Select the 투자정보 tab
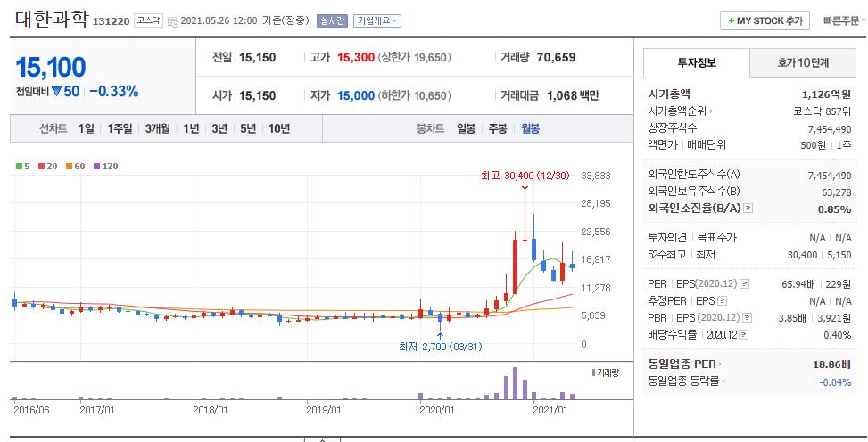868x442 pixels. click(697, 62)
